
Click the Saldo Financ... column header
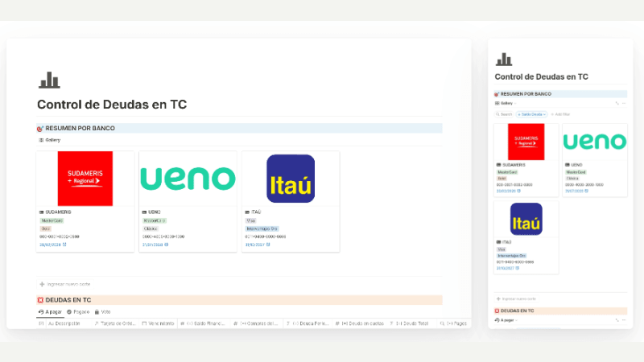203,324
